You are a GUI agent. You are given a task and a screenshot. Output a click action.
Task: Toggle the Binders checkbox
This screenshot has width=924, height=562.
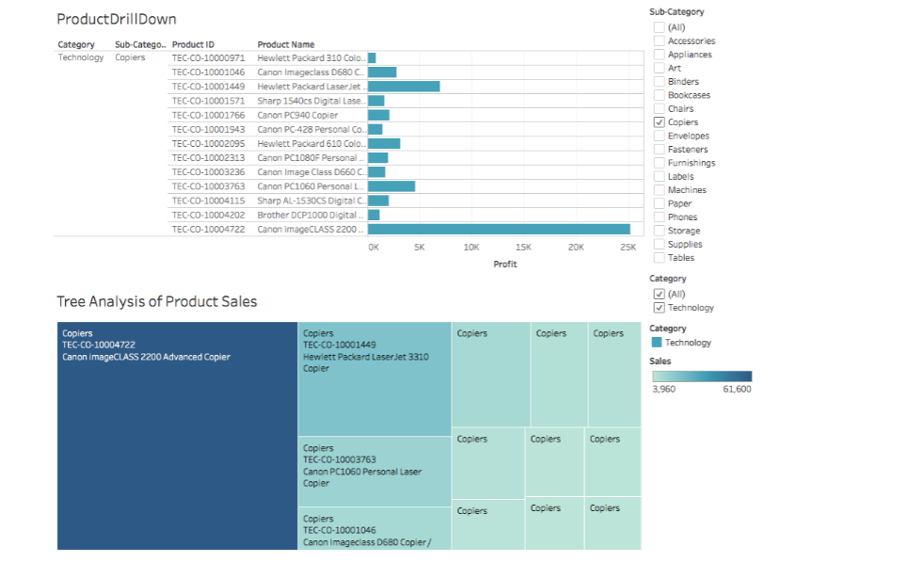pyautogui.click(x=659, y=81)
